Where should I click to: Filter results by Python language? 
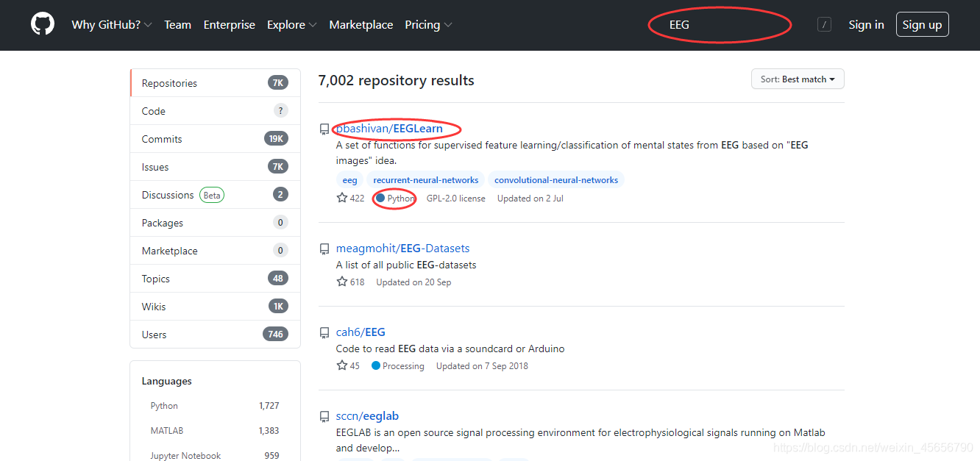coord(164,406)
